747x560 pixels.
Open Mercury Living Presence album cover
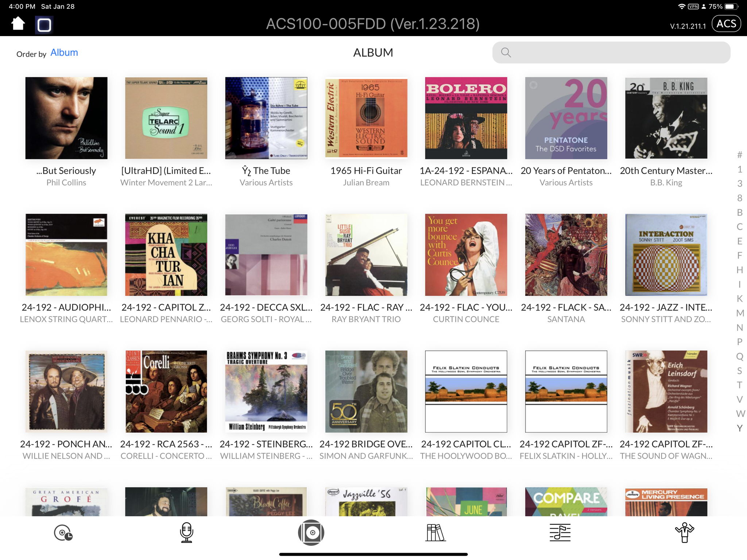click(666, 502)
